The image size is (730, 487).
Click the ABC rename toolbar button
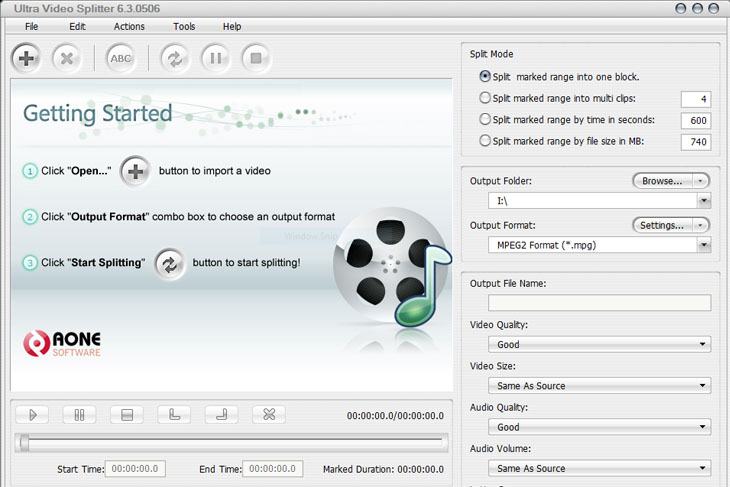pos(121,58)
